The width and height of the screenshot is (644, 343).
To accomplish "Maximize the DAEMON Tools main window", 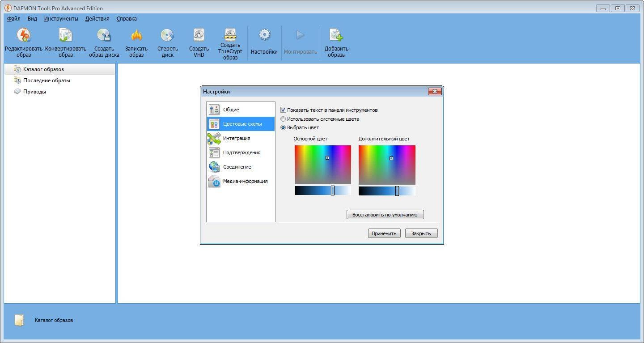I will (x=618, y=8).
